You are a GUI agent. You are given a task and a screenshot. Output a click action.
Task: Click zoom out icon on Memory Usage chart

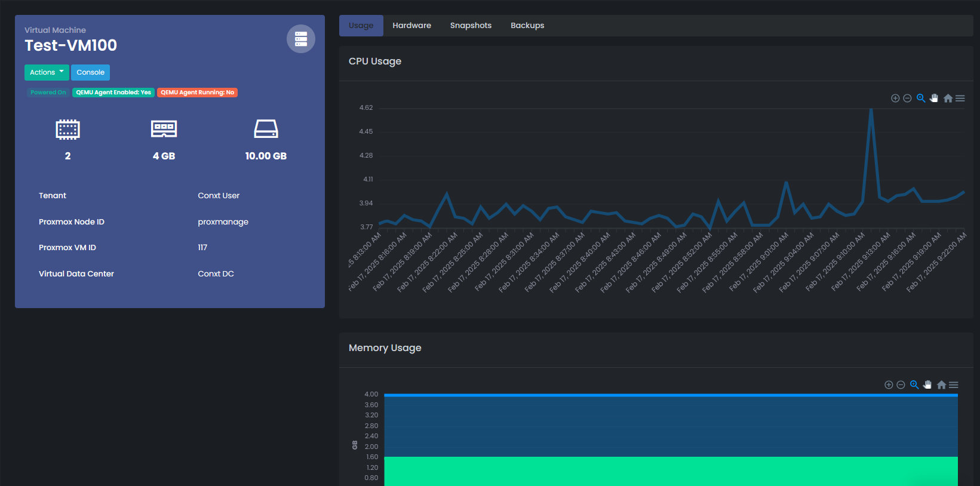(901, 385)
